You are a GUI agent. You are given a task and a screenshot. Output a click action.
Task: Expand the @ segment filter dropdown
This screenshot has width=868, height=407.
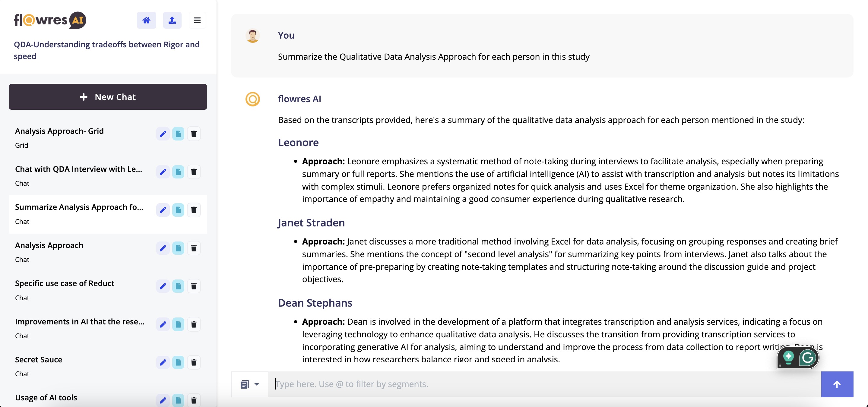tap(256, 384)
